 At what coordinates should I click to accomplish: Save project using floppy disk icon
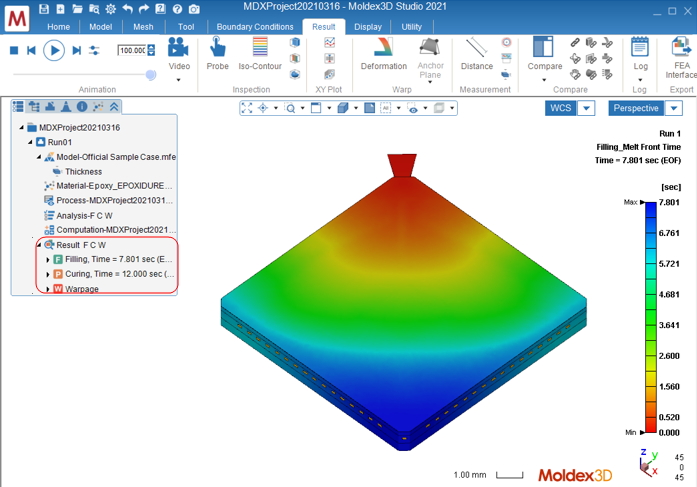[44, 8]
